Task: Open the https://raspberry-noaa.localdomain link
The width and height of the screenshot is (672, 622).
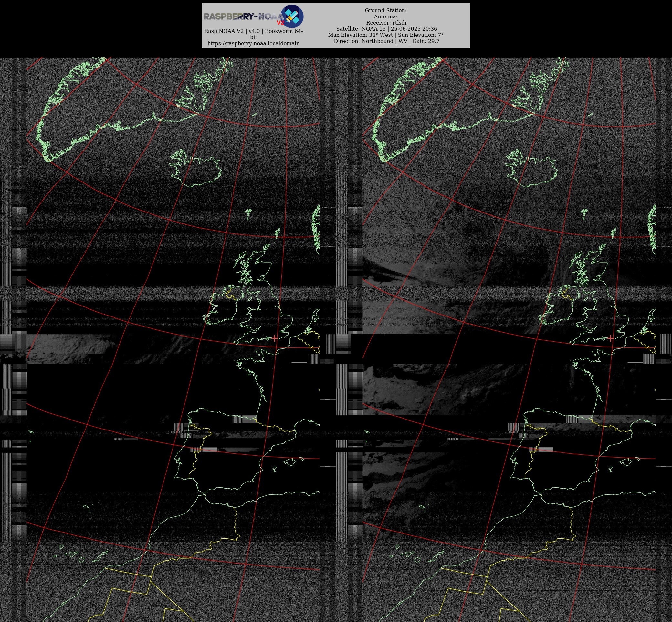Action: pos(254,43)
